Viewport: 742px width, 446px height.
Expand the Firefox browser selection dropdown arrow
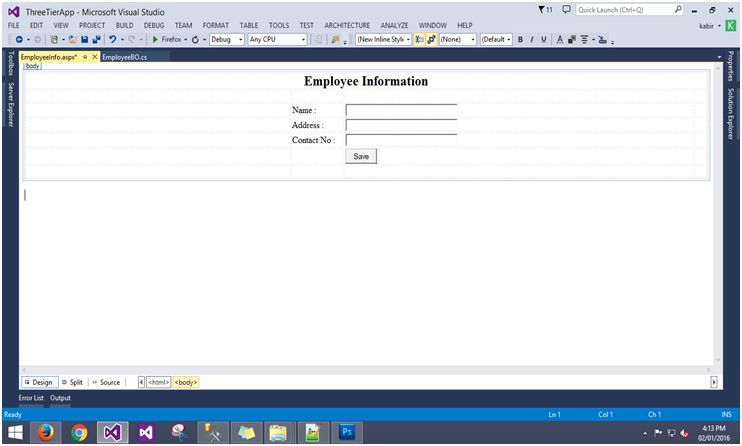[x=186, y=40]
